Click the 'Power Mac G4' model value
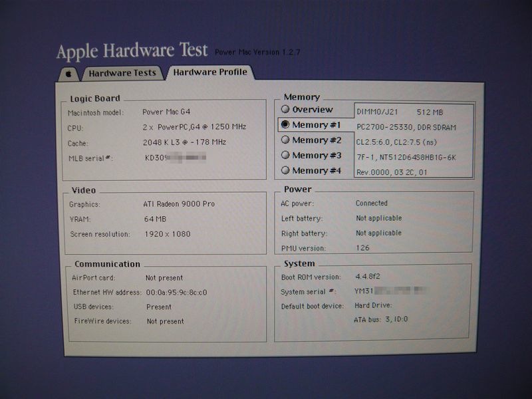This screenshot has height=399, width=532. pos(166,112)
